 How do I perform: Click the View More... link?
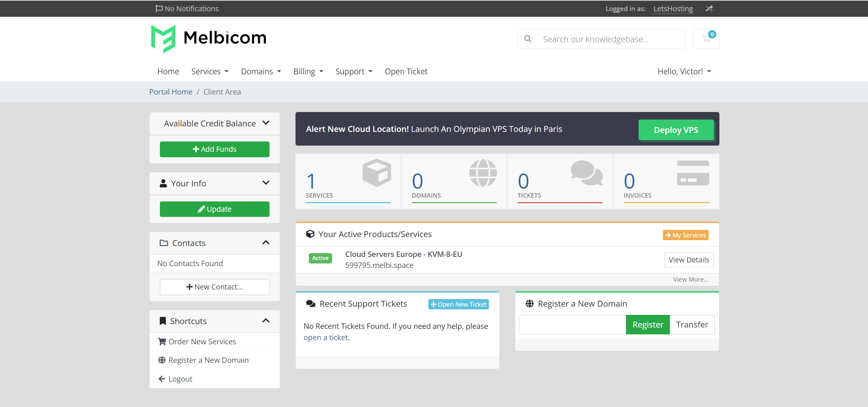pyautogui.click(x=691, y=279)
